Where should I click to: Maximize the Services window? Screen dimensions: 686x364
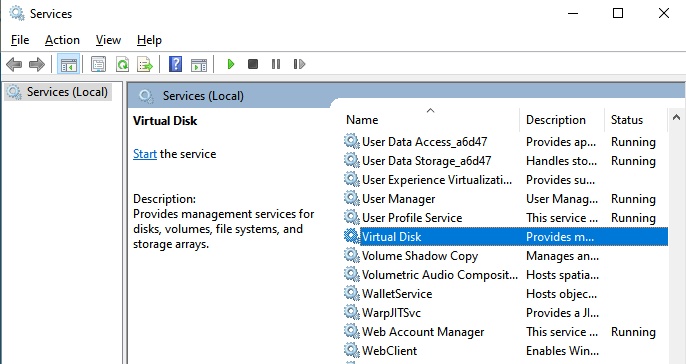(x=618, y=13)
